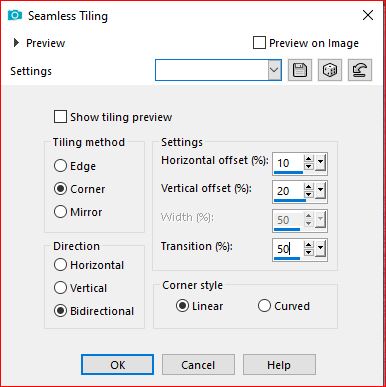The image size is (386, 387).
Task: Open the Settings presets dropdown
Action: pyautogui.click(x=274, y=70)
